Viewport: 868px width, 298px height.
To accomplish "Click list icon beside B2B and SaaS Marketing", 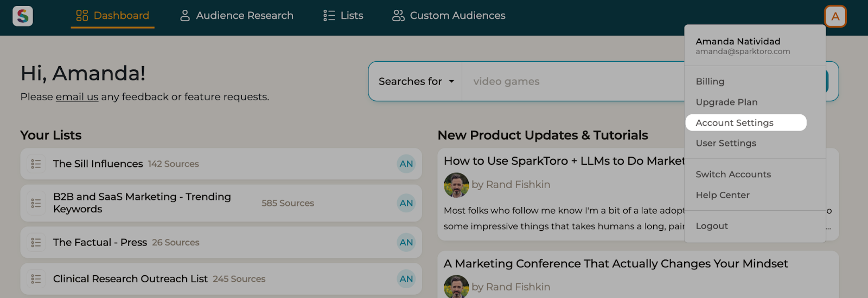I will (36, 203).
